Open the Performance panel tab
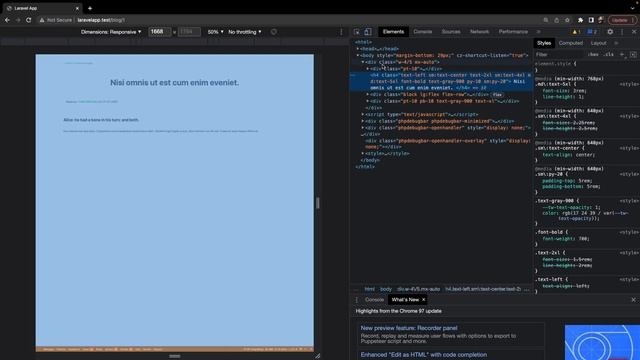Screen dimensions: 640x360 tap(513, 32)
